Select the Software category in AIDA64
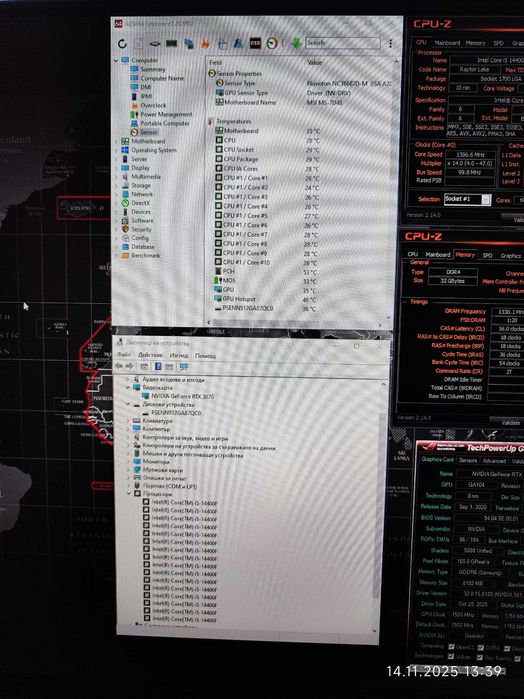524x699 pixels. point(142,221)
